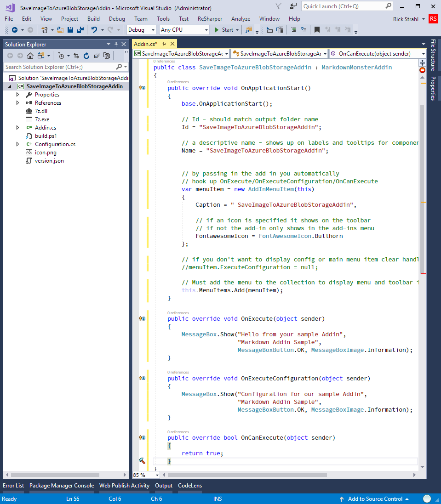The height and width of the screenshot is (504, 441).
Task: Click the Find in Files toolbar icon
Action: [x=249, y=30]
